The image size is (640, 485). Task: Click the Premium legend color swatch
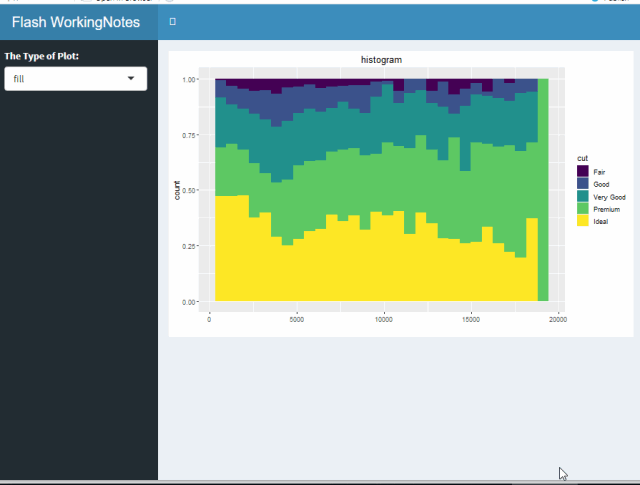583,208
